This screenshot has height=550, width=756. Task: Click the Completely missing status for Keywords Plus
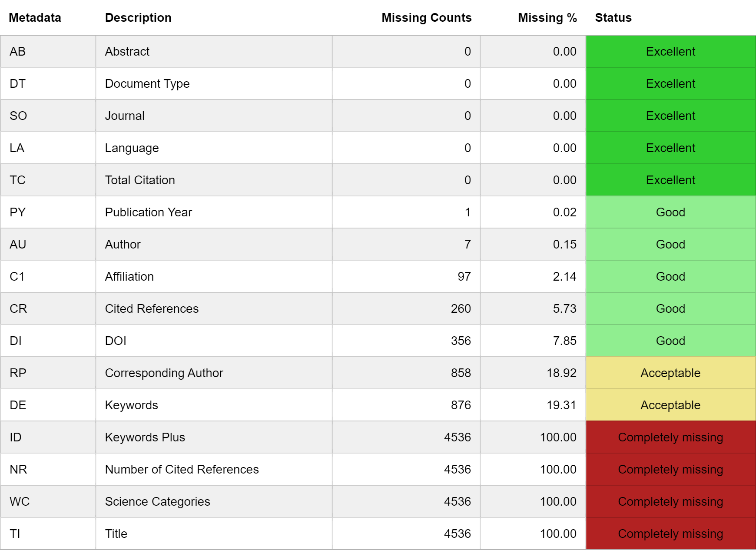click(x=670, y=437)
